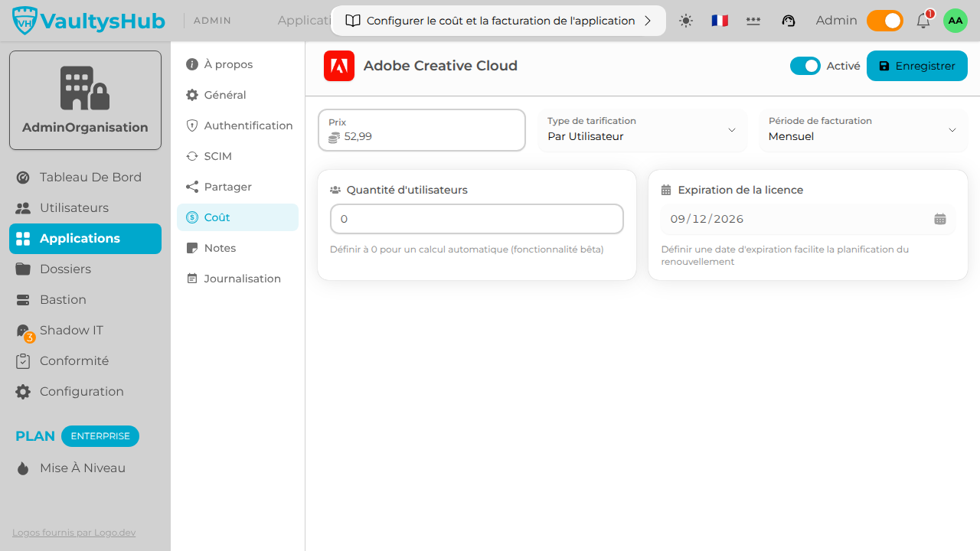980x551 pixels.
Task: Open the AA user avatar menu
Action: (955, 21)
